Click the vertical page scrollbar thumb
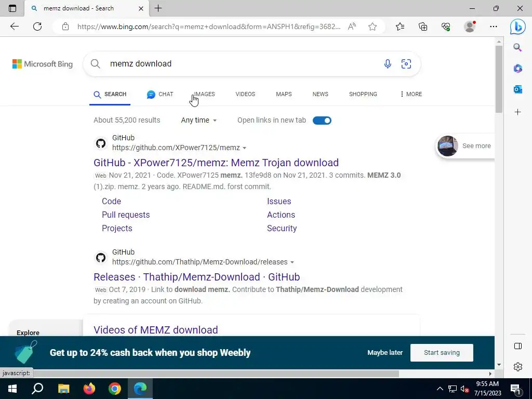This screenshot has height=399, width=532. (x=499, y=79)
